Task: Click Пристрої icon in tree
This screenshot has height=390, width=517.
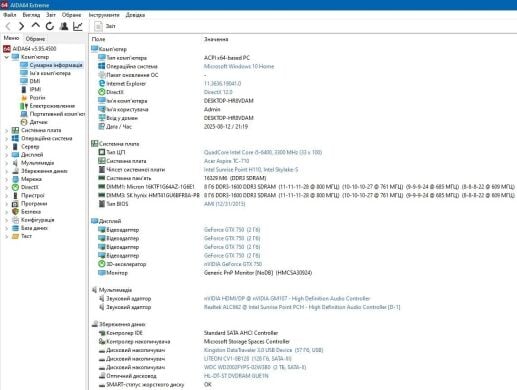Action: 15,195
